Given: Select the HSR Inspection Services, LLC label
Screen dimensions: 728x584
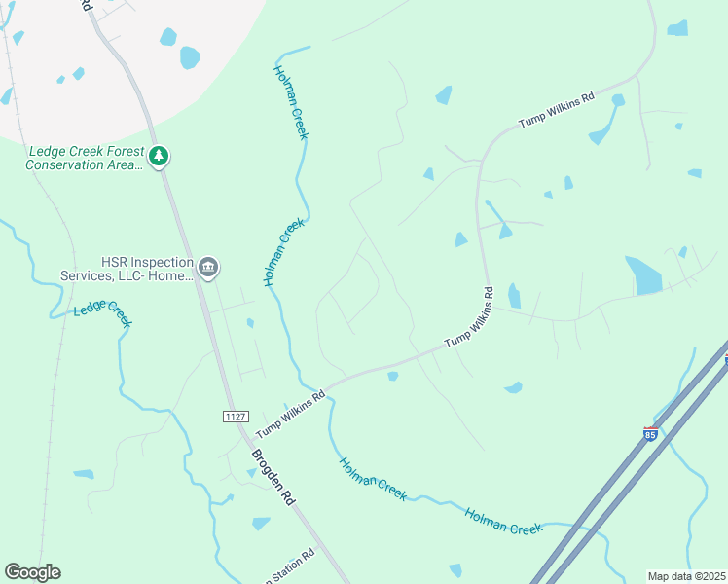Looking at the screenshot, I should tap(127, 270).
